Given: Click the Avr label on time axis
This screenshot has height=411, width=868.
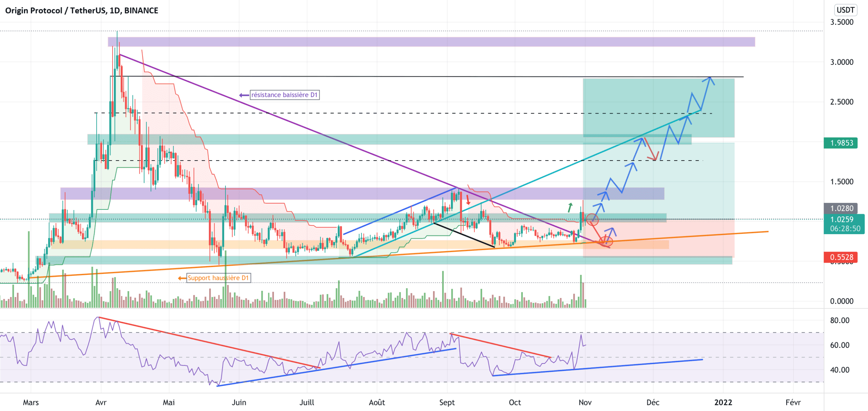Looking at the screenshot, I should (101, 403).
